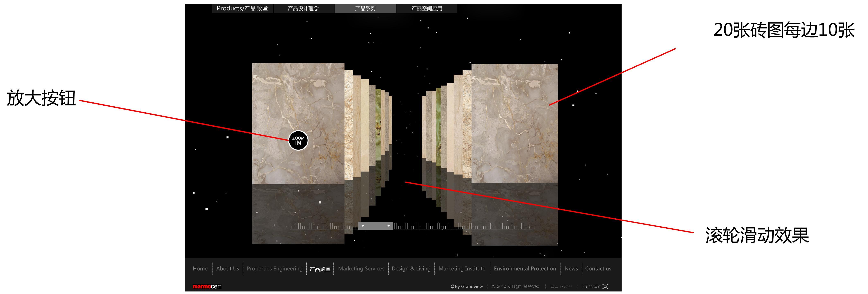This screenshot has height=294, width=868.
Task: Go to Home in bottom navigation
Action: [200, 268]
